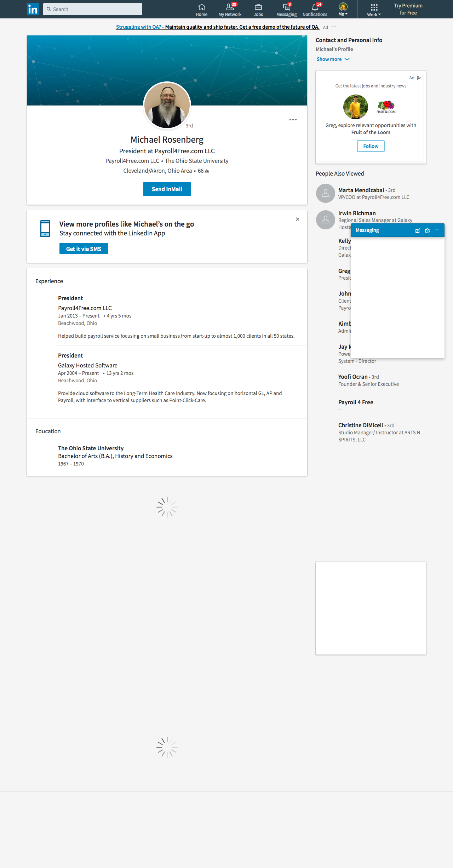Open the three-dot profile actions menu
This screenshot has height=868, width=453.
293,120
